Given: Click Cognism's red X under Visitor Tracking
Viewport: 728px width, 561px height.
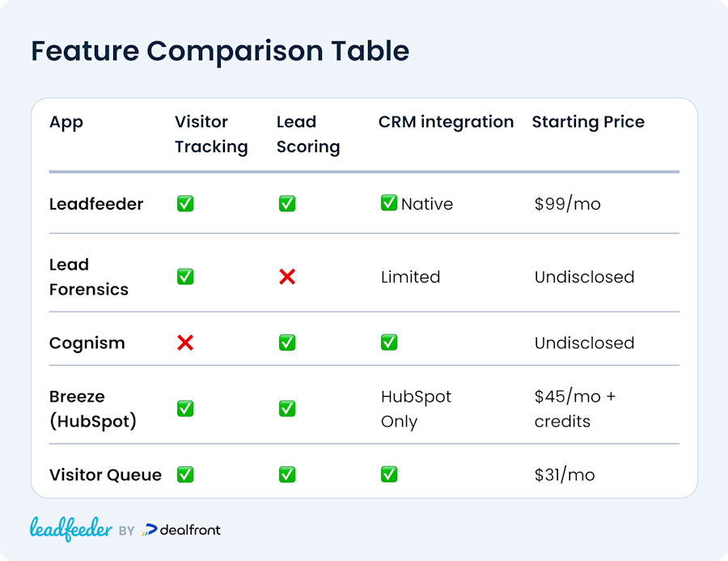Looking at the screenshot, I should pos(185,342).
